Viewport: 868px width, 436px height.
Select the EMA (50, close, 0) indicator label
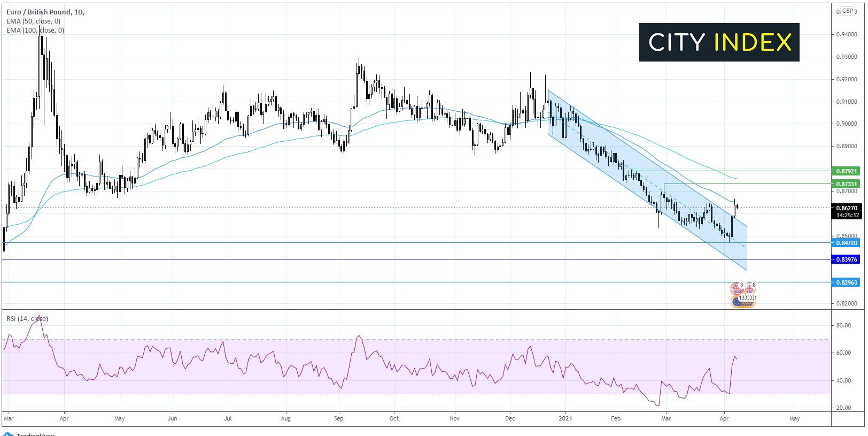point(33,21)
